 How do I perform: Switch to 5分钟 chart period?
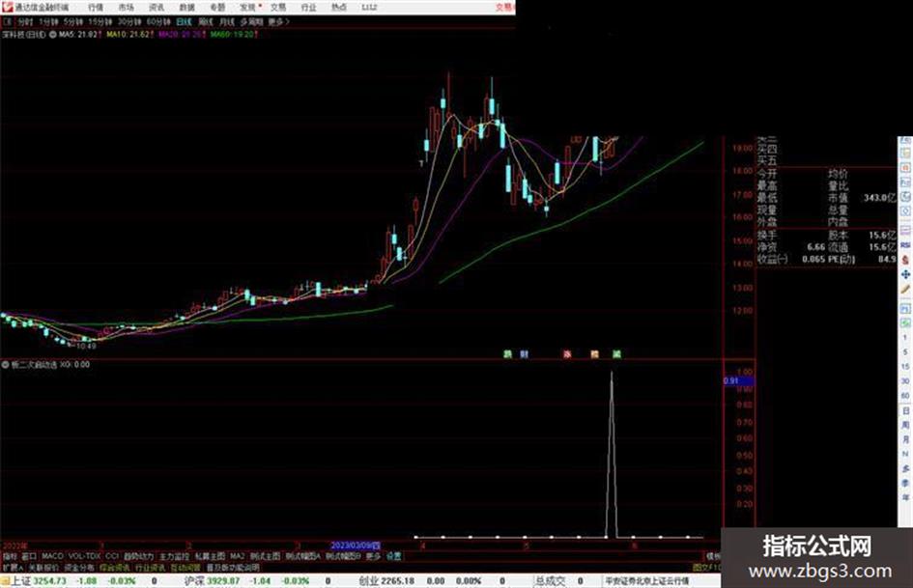coord(73,21)
